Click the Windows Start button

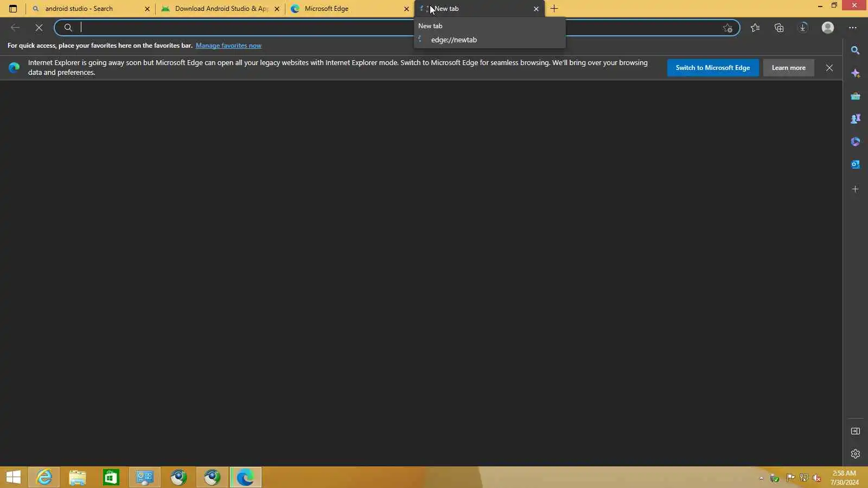tap(14, 478)
